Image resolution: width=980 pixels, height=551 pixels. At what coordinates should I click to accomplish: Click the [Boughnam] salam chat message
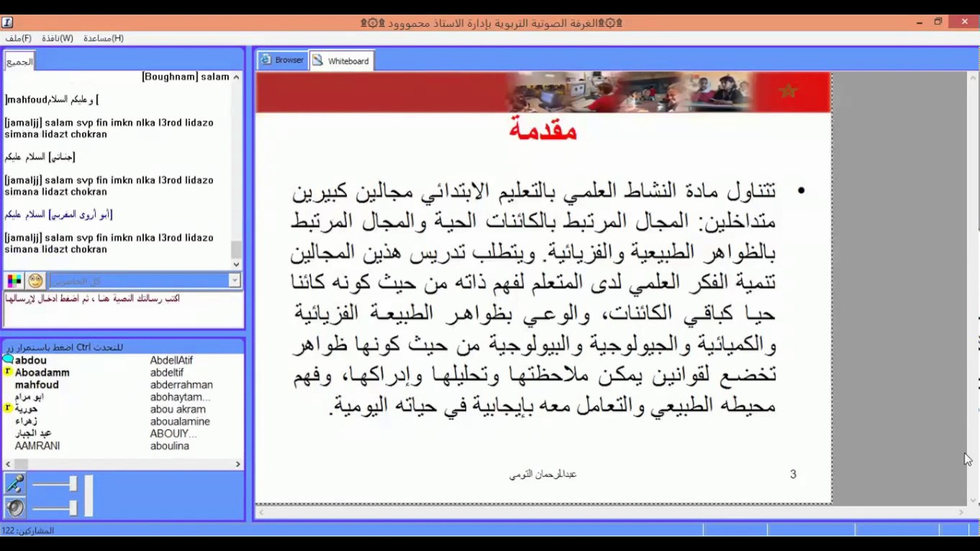186,77
